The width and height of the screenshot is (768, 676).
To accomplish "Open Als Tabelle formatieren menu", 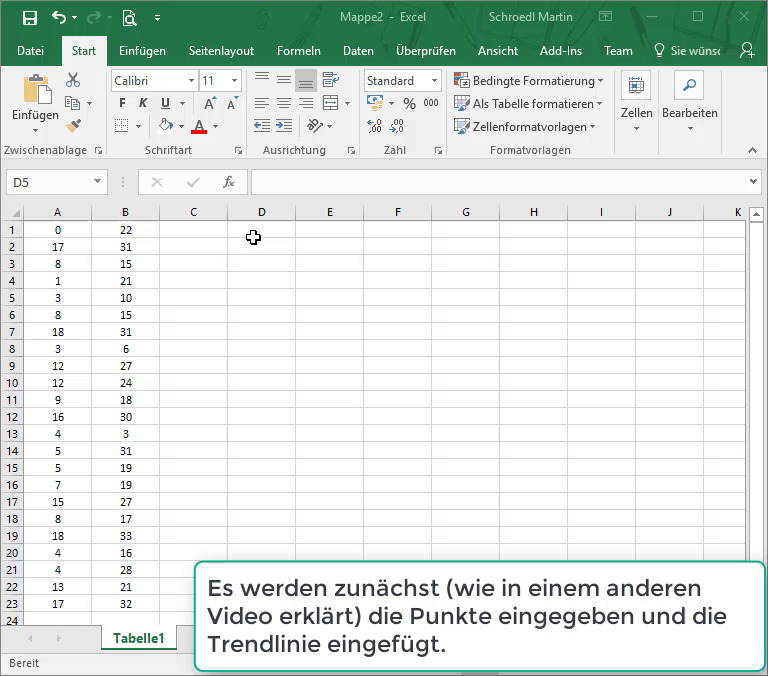I will point(528,103).
